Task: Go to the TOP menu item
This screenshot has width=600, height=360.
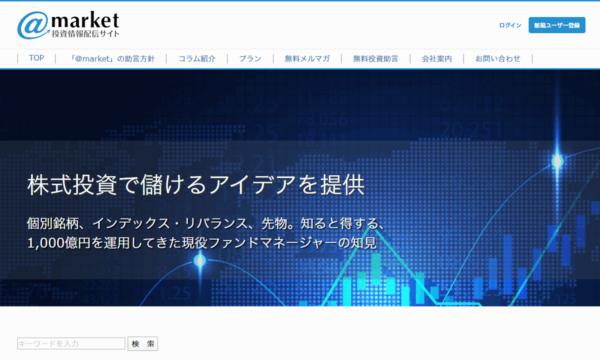Action: click(36, 58)
